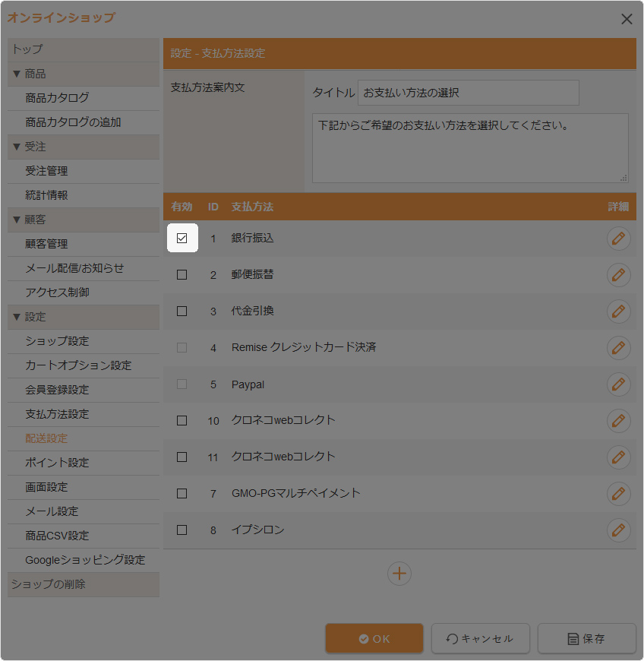Image resolution: width=644 pixels, height=661 pixels.
Task: Edit details for 銀行振込 payment method
Action: (x=618, y=239)
